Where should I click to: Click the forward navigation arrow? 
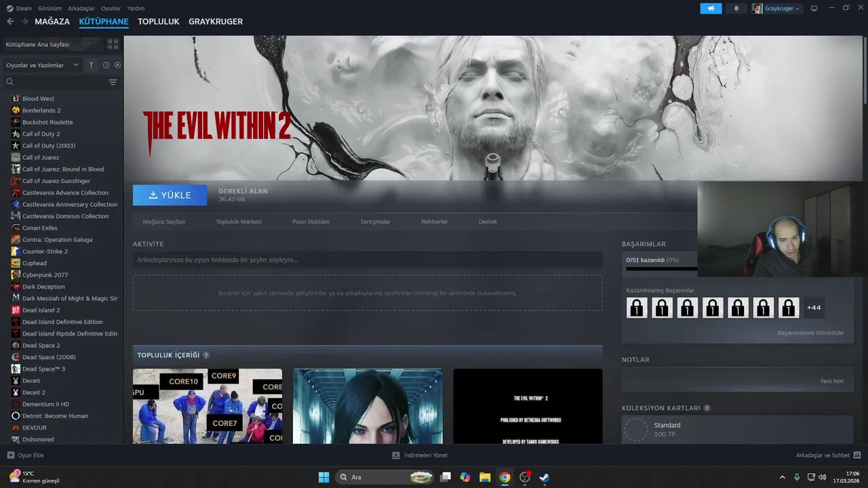(24, 22)
